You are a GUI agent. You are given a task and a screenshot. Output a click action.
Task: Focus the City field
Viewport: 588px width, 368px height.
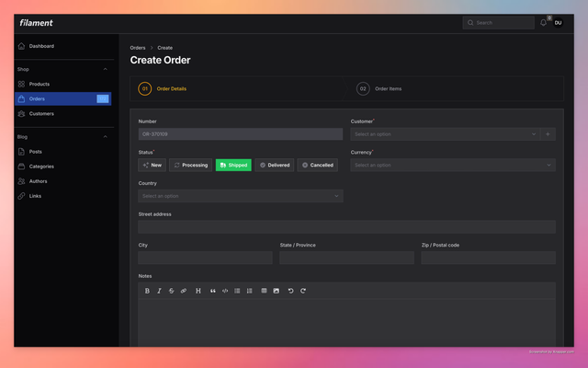point(205,258)
